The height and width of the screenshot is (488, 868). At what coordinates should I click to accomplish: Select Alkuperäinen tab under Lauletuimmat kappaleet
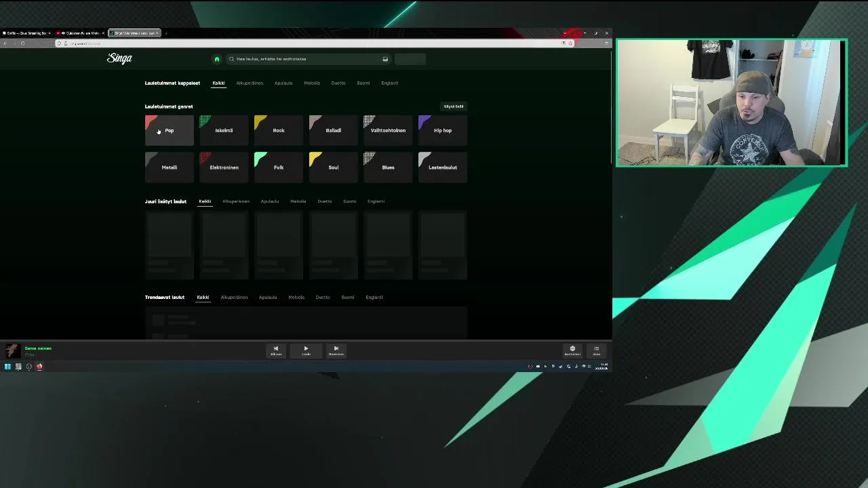[x=250, y=83]
